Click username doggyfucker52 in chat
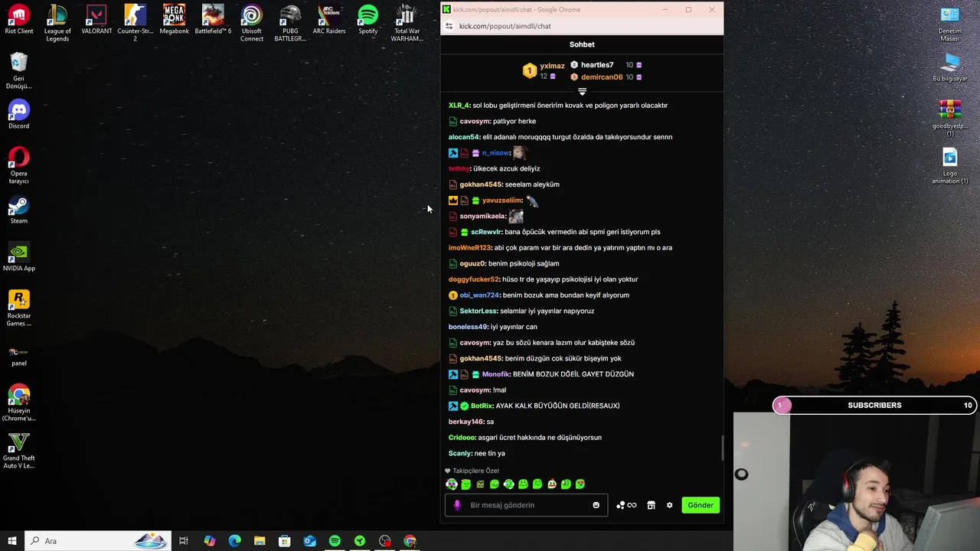The height and width of the screenshot is (551, 980). pos(473,279)
